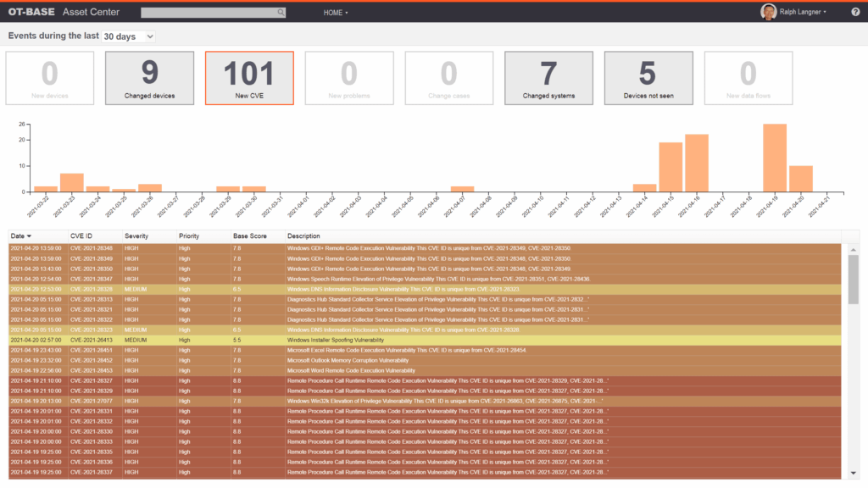Open the 30 days time range dropdown
Viewport: 868px width, 488px height.
click(128, 36)
